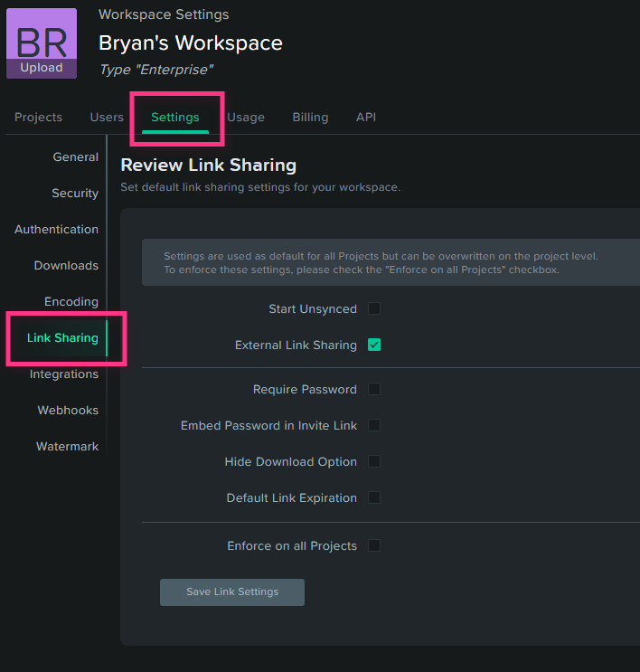Viewport: 640px width, 672px height.
Task: Open the API tab
Action: point(366,118)
